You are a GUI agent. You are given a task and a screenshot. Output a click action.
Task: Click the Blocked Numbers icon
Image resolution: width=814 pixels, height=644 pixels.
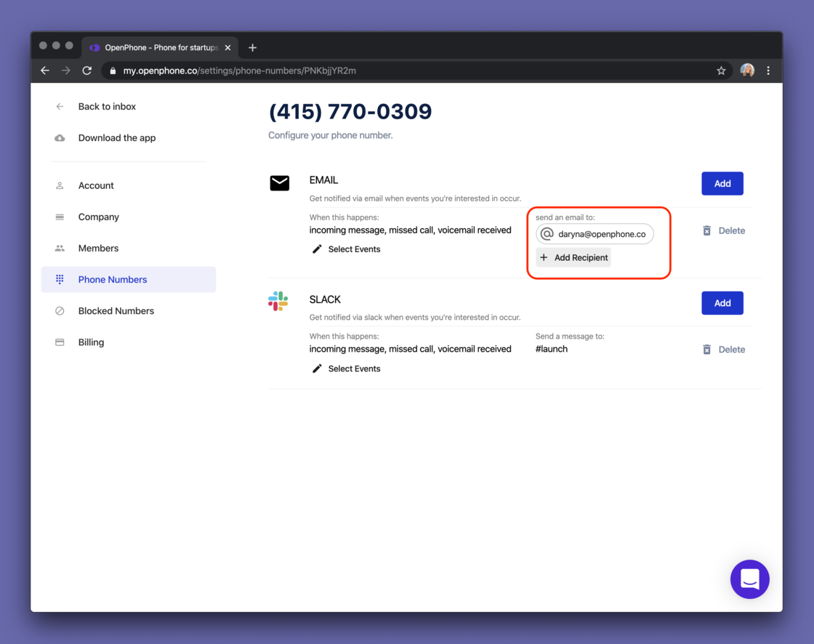[60, 311]
